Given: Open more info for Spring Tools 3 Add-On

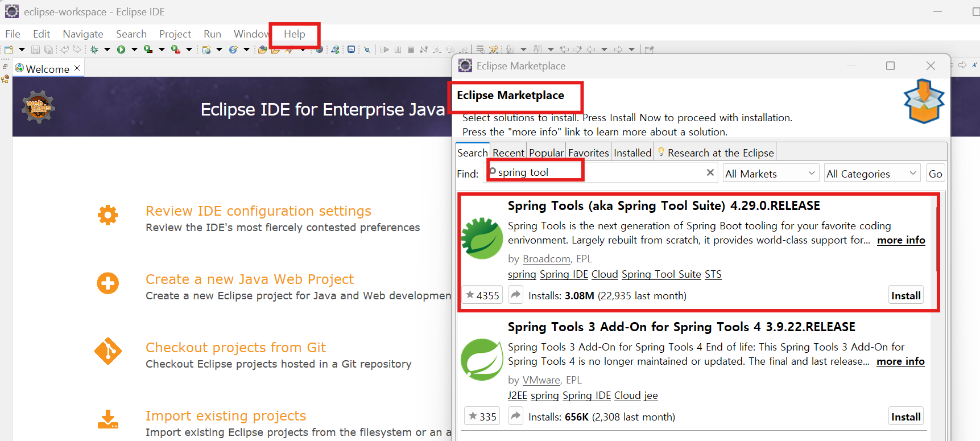Looking at the screenshot, I should (900, 361).
